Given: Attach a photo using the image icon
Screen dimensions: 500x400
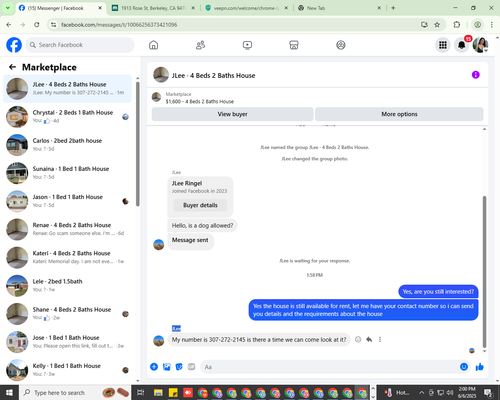Looking at the screenshot, I should pyautogui.click(x=167, y=367).
